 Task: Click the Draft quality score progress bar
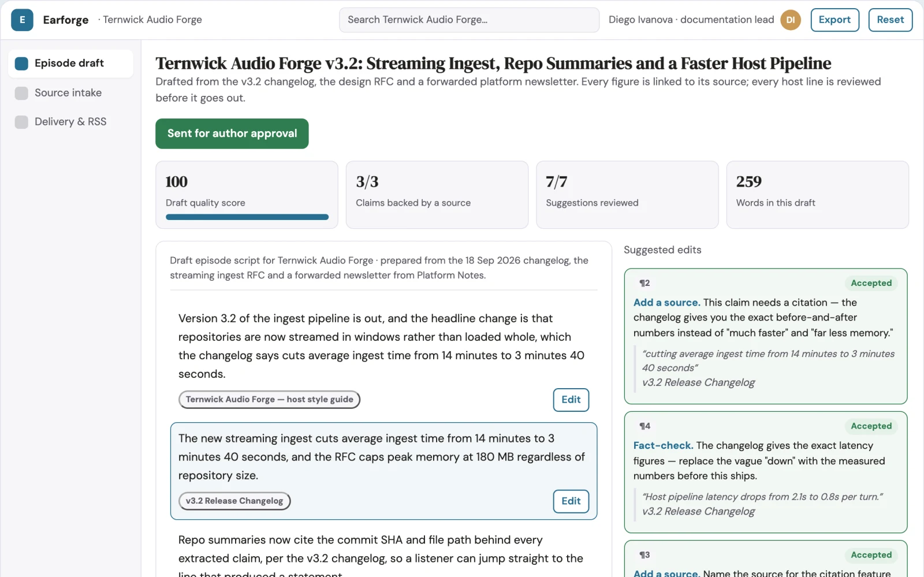[x=247, y=217]
